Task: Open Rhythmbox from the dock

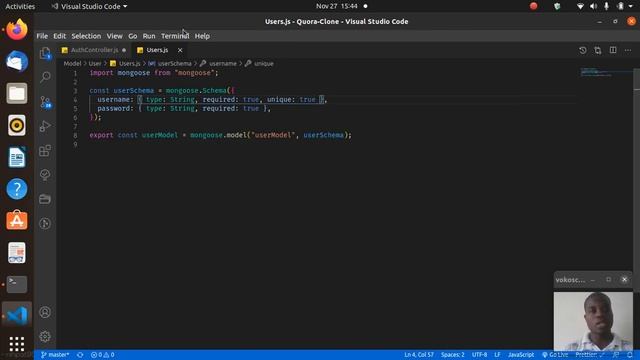Action: (x=17, y=125)
